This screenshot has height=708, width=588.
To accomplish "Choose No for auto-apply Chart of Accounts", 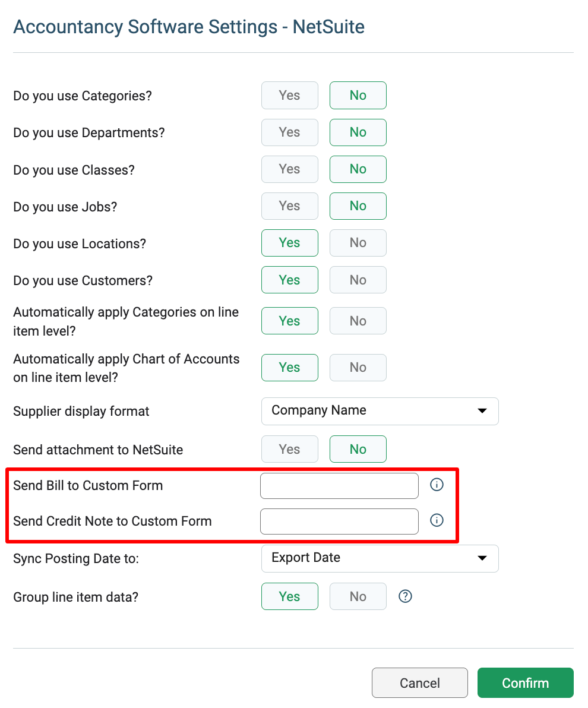I will (x=358, y=368).
